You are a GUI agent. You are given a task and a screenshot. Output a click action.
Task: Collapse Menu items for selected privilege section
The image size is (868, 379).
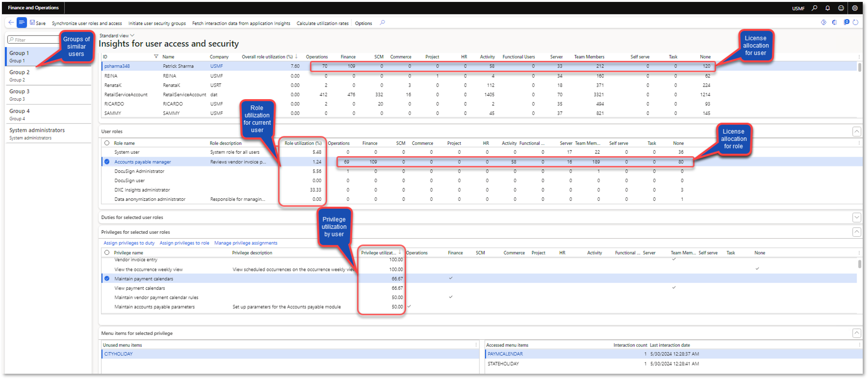[857, 333]
